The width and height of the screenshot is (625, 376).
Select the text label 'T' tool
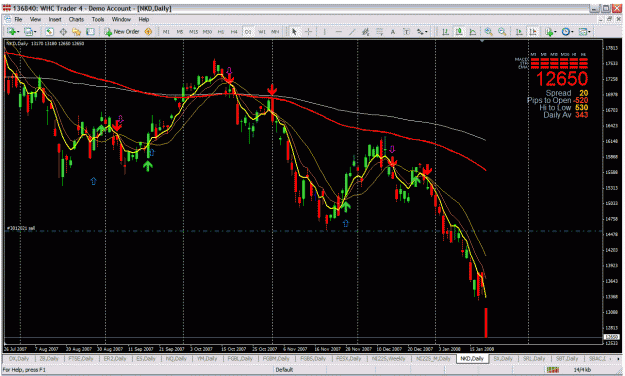(x=407, y=31)
